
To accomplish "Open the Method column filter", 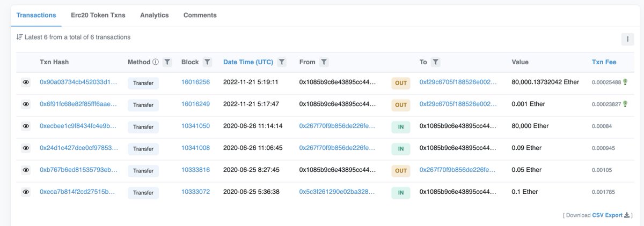I will pyautogui.click(x=167, y=62).
